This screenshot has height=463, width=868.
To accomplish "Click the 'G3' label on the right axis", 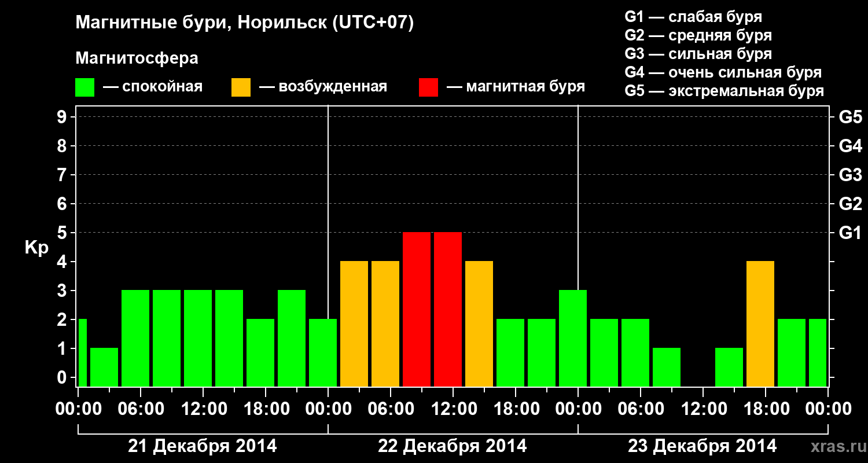I will [850, 175].
